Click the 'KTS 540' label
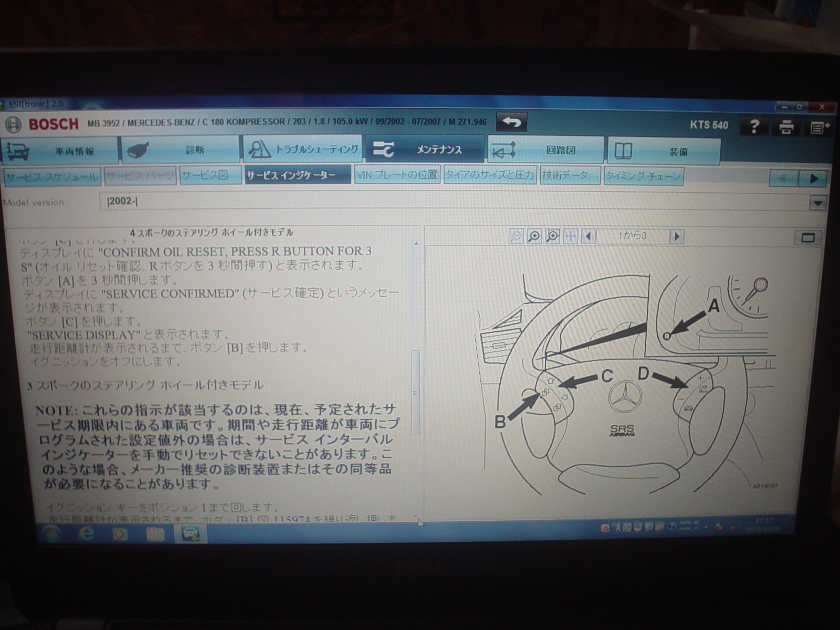The image size is (840, 630). [x=709, y=125]
